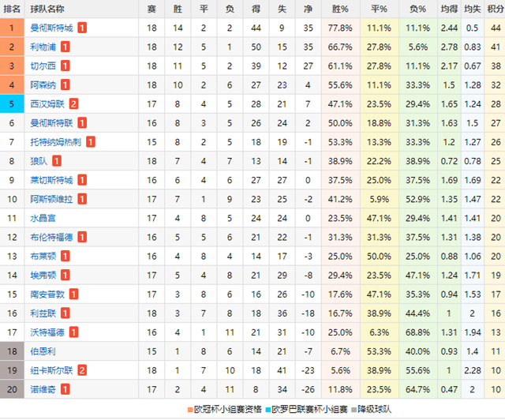Select the 伯恩利 team name
Screen dimensions: 505x420
[43, 350]
